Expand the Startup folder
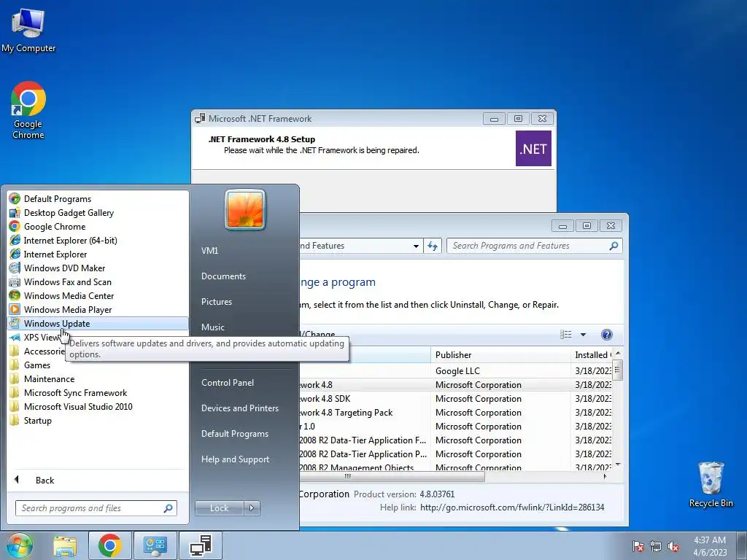 [x=98, y=421]
